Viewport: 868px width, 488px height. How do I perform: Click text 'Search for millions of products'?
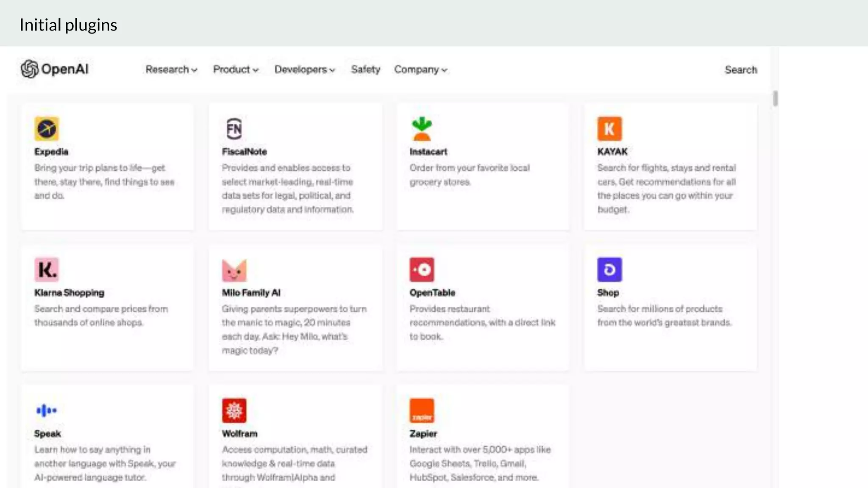pyautogui.click(x=660, y=309)
